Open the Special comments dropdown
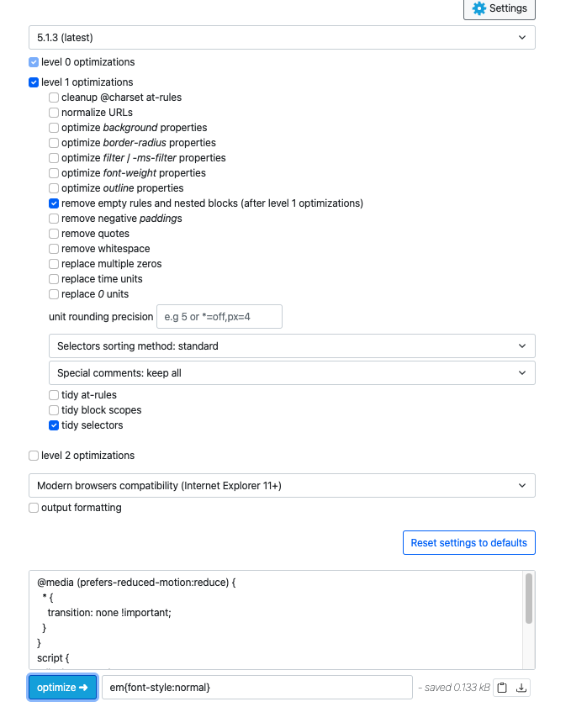This screenshot has width=571, height=728. click(291, 372)
